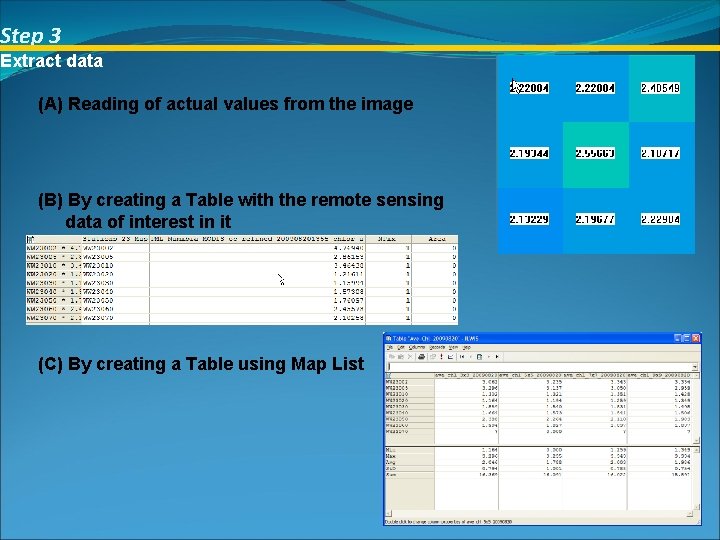Viewport: 720px width, 540px height.
Task: Open the Help menu in ILWIS table window
Action: coord(467,348)
